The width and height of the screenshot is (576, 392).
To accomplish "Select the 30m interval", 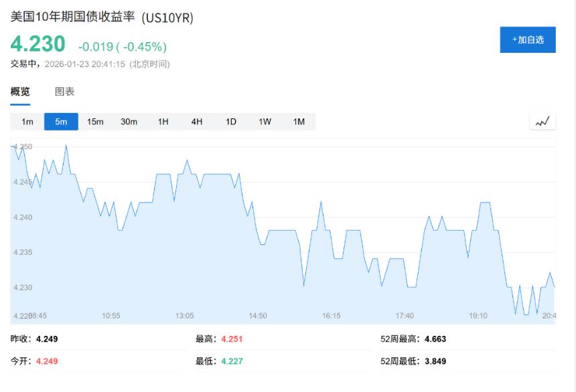I will point(129,122).
